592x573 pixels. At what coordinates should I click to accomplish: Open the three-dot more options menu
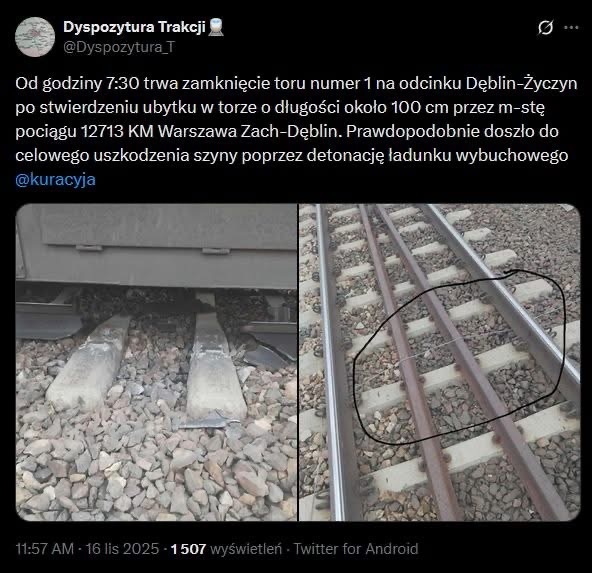pyautogui.click(x=571, y=27)
